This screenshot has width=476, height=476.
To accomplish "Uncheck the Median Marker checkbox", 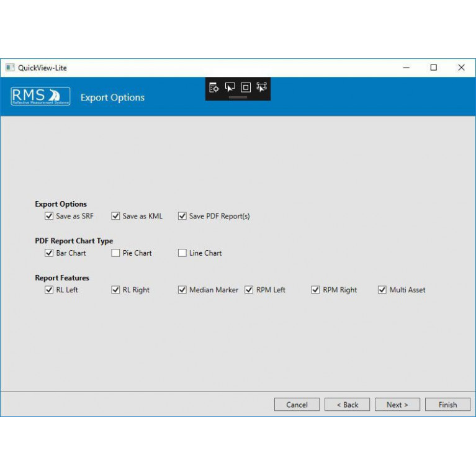I will pos(182,290).
